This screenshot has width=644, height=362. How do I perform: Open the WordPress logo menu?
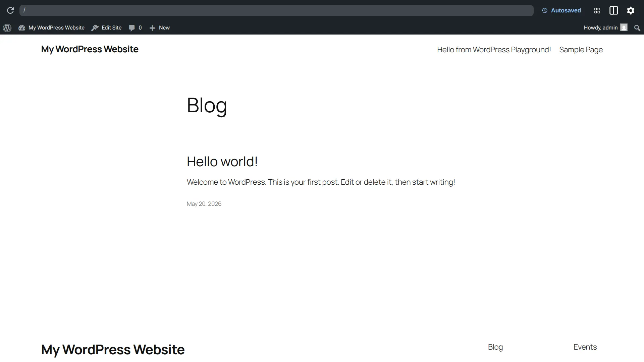(7, 28)
